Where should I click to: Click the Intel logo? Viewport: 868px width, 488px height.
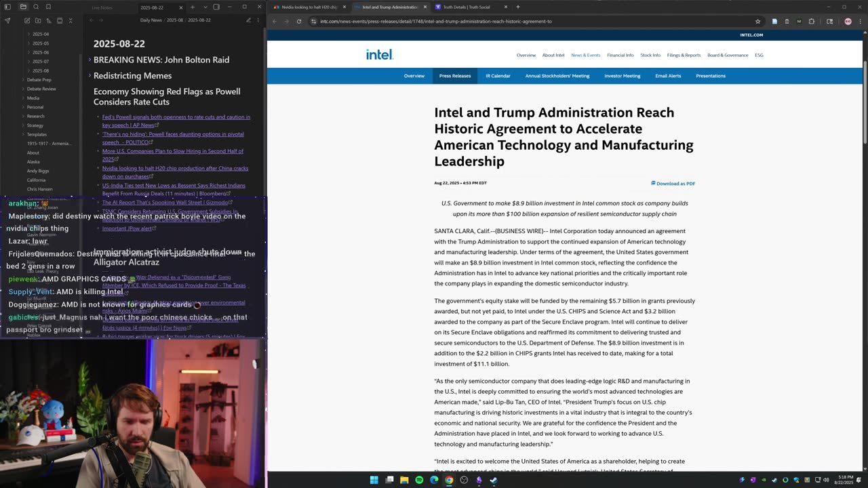[380, 55]
